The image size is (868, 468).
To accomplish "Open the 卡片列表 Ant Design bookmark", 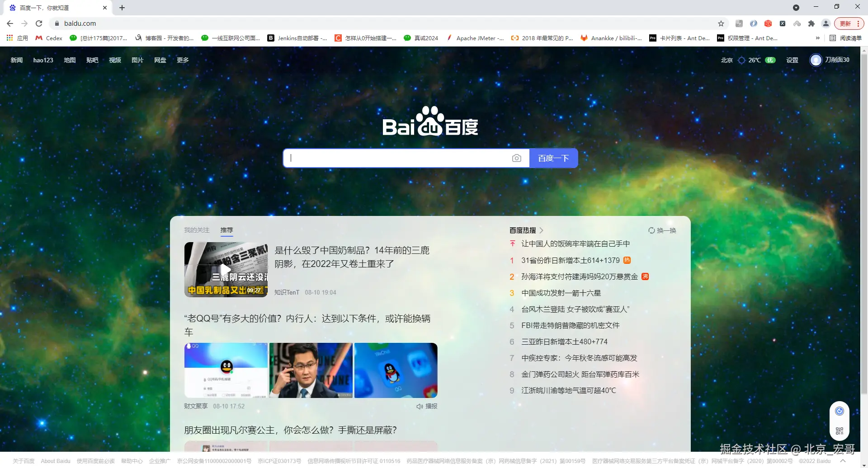I will click(679, 38).
